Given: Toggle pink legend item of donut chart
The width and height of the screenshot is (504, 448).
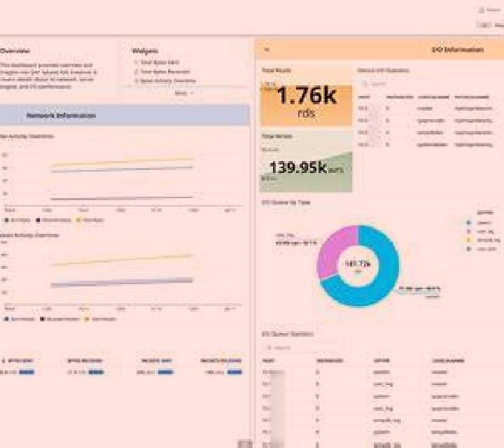Looking at the screenshot, I should [x=468, y=232].
